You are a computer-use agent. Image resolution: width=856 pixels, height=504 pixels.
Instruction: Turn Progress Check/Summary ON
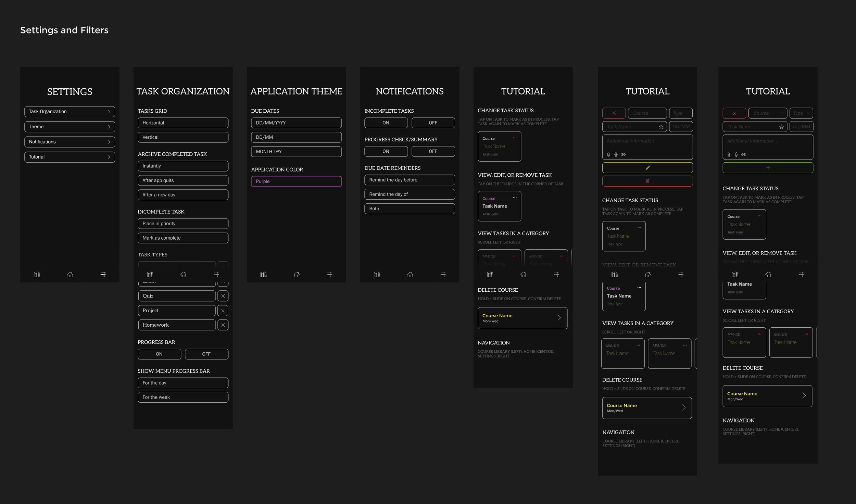tap(386, 151)
